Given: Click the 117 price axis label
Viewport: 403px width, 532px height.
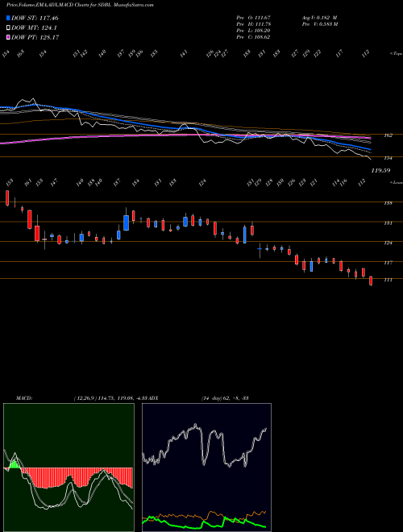Looking at the screenshot, I should point(388,263).
